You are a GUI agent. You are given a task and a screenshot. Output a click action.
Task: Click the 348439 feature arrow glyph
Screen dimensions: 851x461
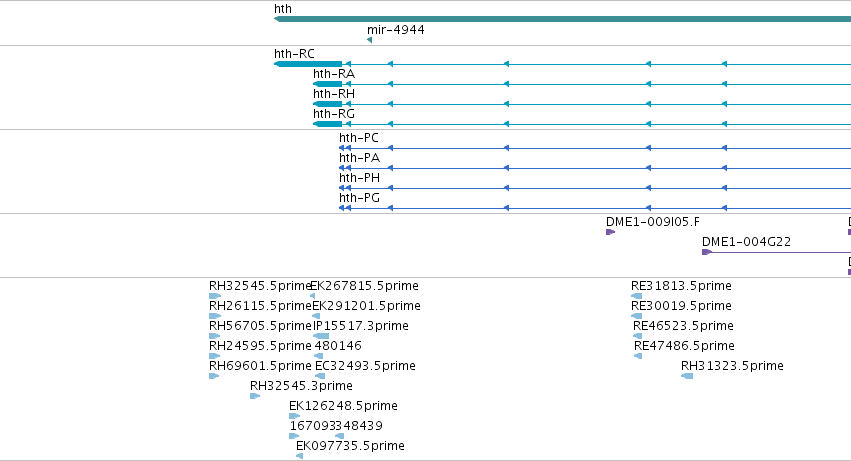[x=339, y=436]
